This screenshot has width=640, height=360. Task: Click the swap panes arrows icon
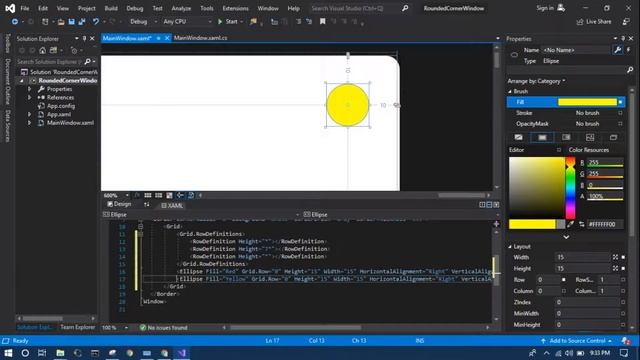(x=147, y=205)
